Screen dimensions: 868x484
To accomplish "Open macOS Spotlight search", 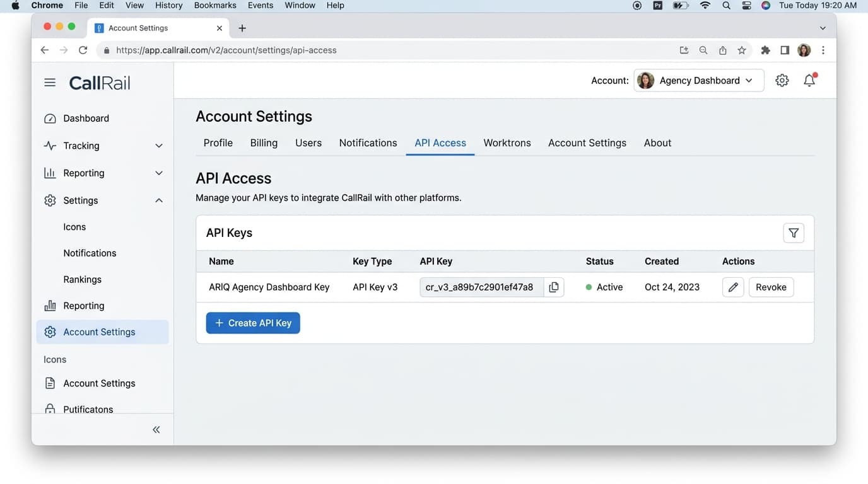I will [727, 5].
